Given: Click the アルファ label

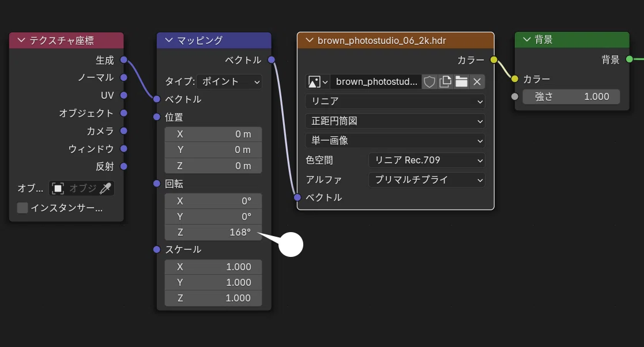Looking at the screenshot, I should [x=323, y=180].
